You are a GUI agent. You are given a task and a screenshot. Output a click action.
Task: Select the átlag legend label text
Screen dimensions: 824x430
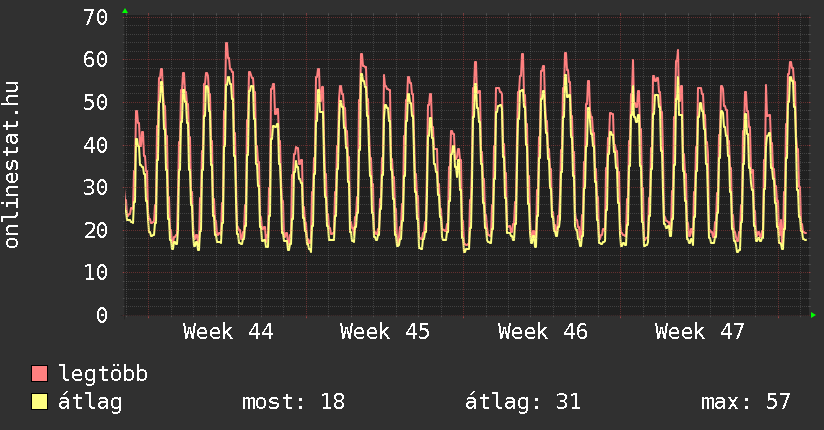tap(90, 402)
